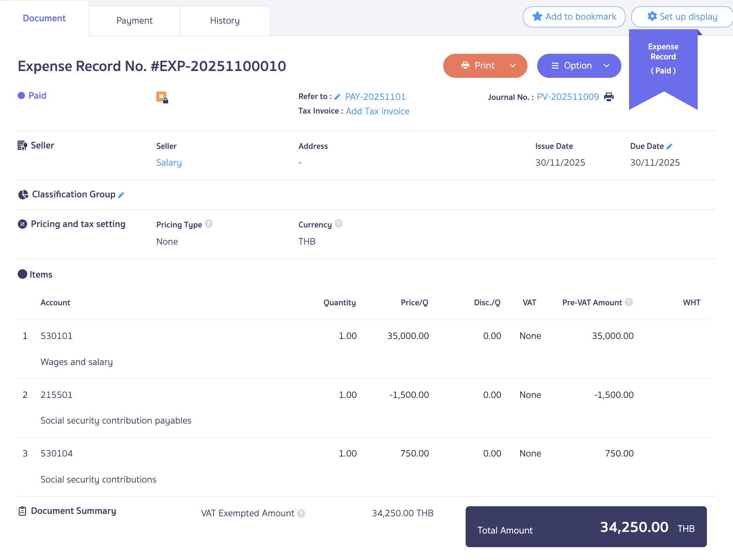The image size is (733, 560).
Task: Open journal entry PV-202511009
Action: click(x=568, y=97)
